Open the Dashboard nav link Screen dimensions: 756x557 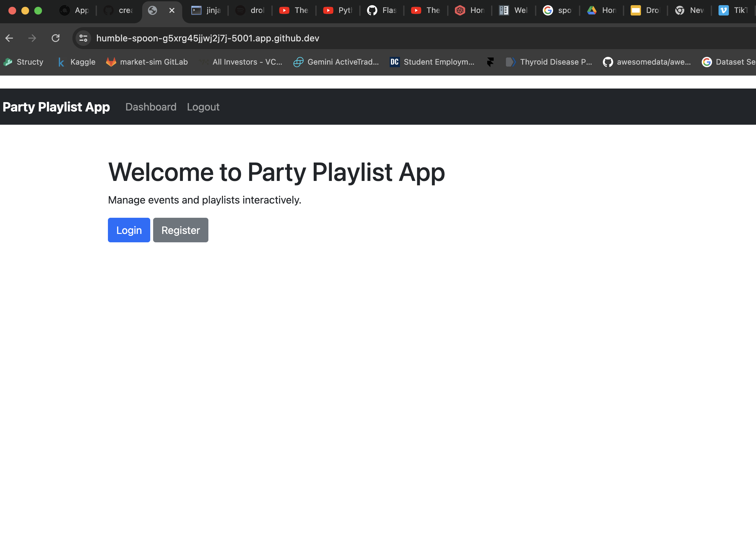[x=151, y=107]
